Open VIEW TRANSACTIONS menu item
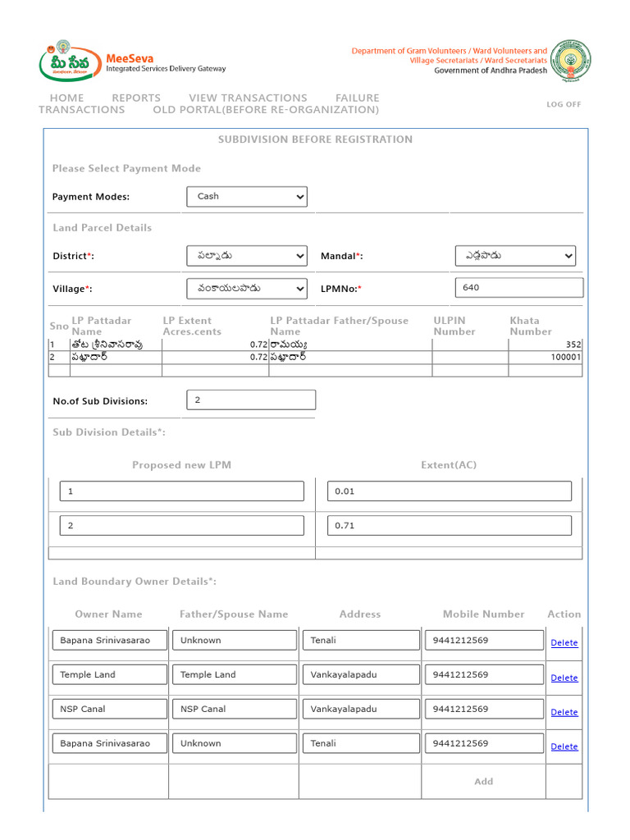 pyautogui.click(x=248, y=98)
